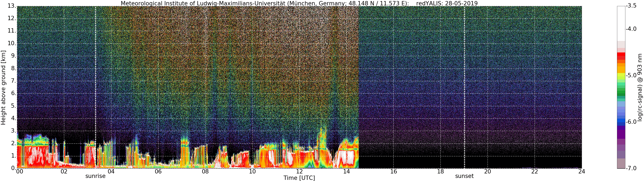
Task: Click the time axis tick label '20'
Action: [488, 172]
